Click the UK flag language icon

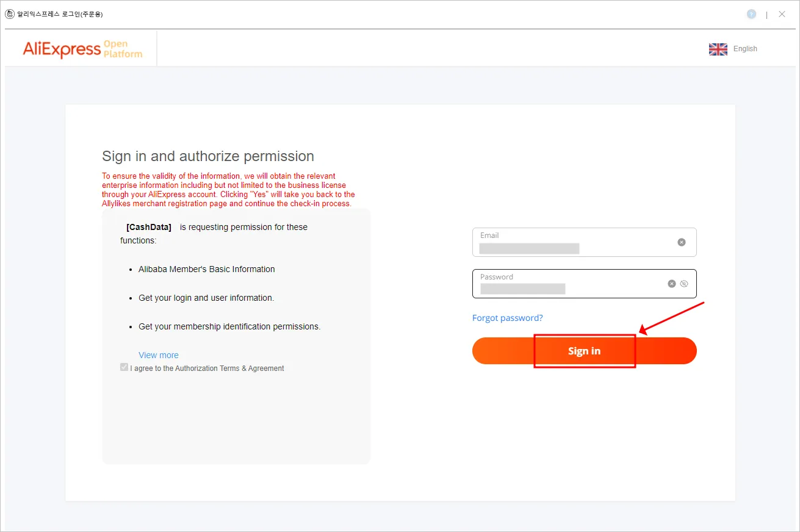click(718, 49)
